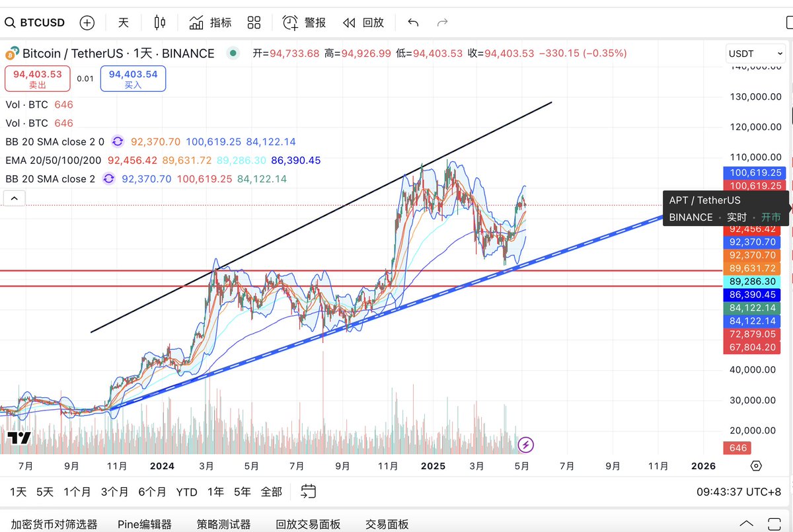The image size is (793, 532).
Task: Set range to 1年
Action: pos(215,492)
